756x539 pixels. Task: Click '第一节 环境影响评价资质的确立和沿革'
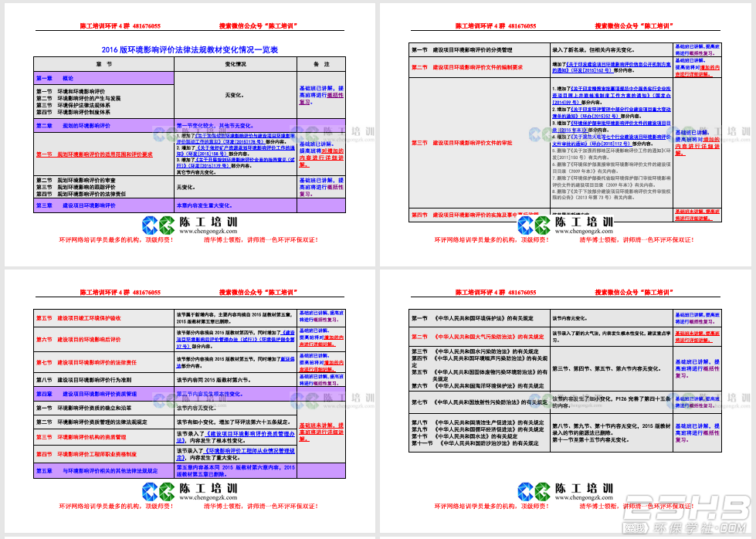(84, 408)
